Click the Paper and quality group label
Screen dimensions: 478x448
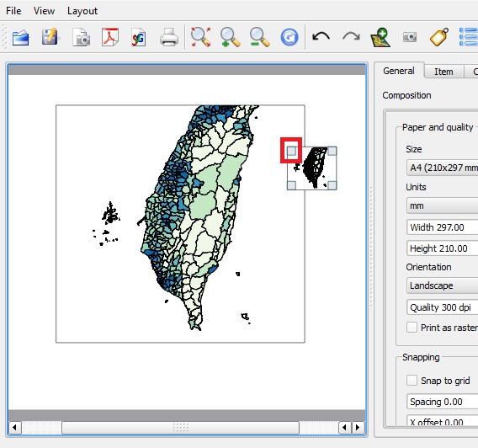pos(438,127)
